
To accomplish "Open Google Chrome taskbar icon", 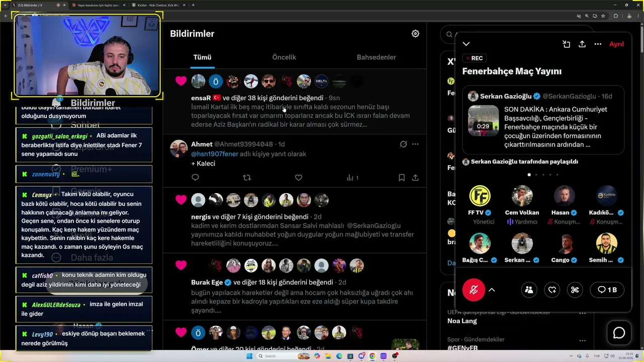I will point(372,356).
